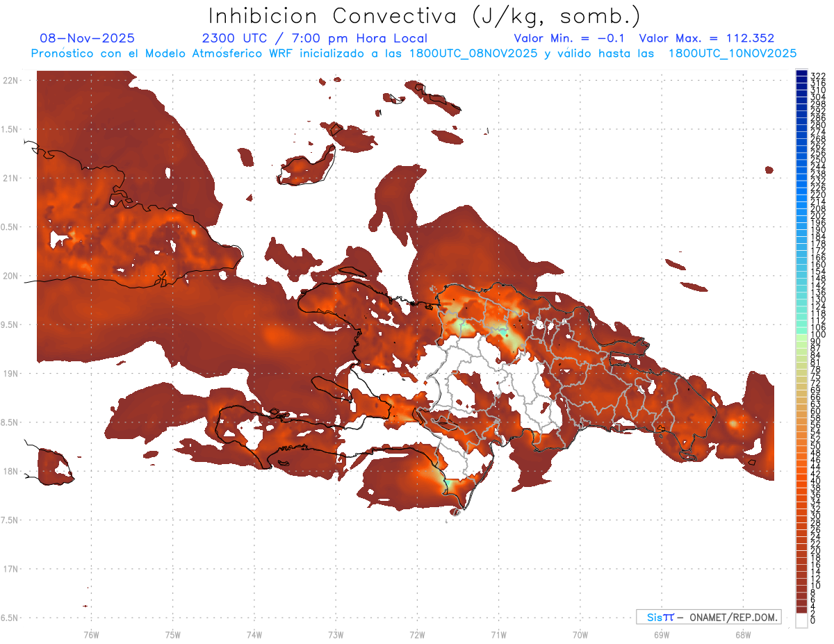Click the "73W" longitude label

coord(336,634)
